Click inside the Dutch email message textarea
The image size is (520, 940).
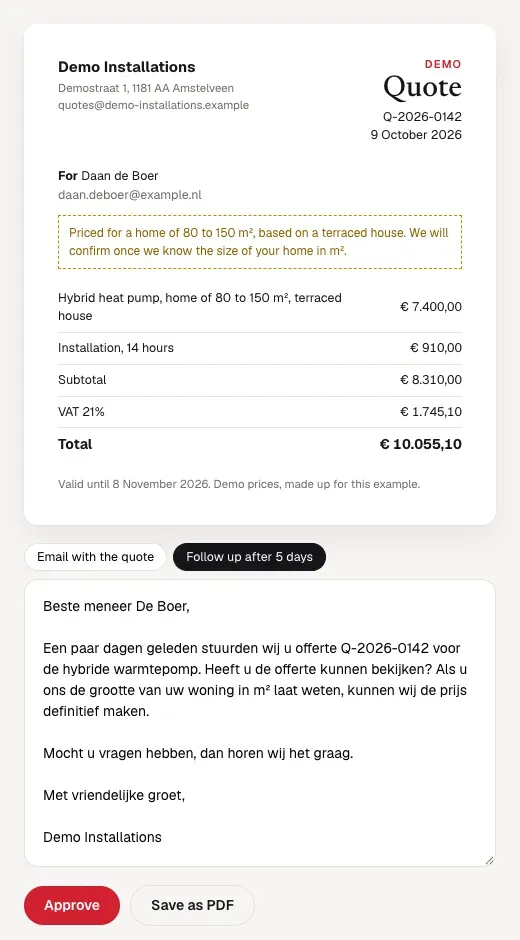pos(260,722)
